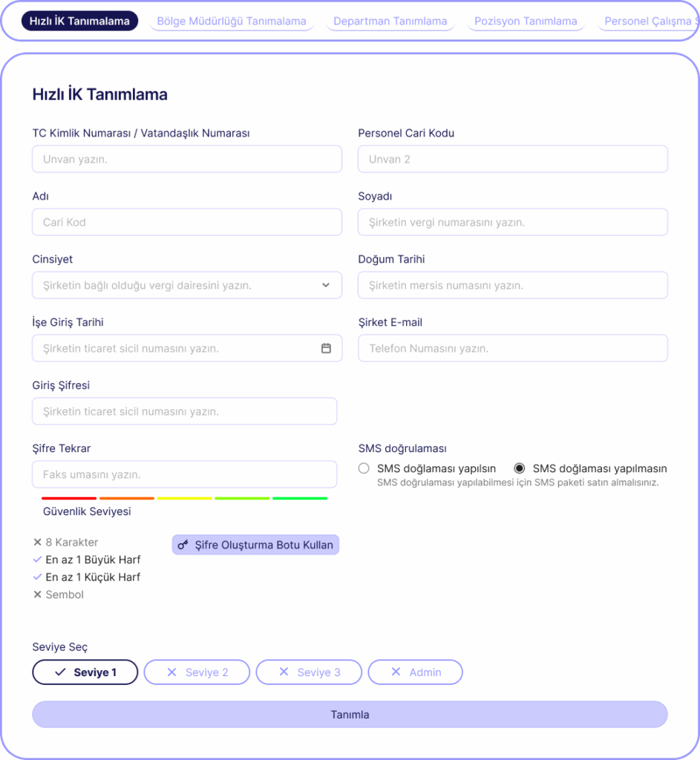Click the calendar icon in İşe Giriş Tarihi
The image size is (700, 760).
click(x=326, y=348)
